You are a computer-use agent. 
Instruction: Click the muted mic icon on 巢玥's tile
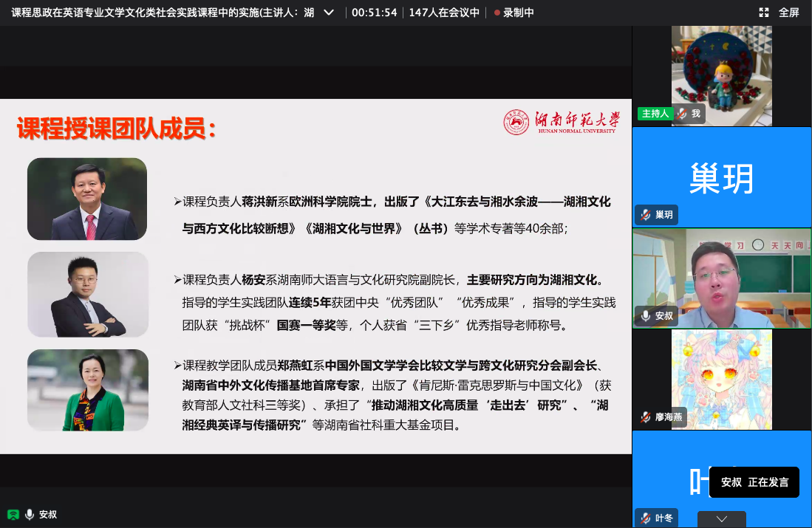(645, 215)
